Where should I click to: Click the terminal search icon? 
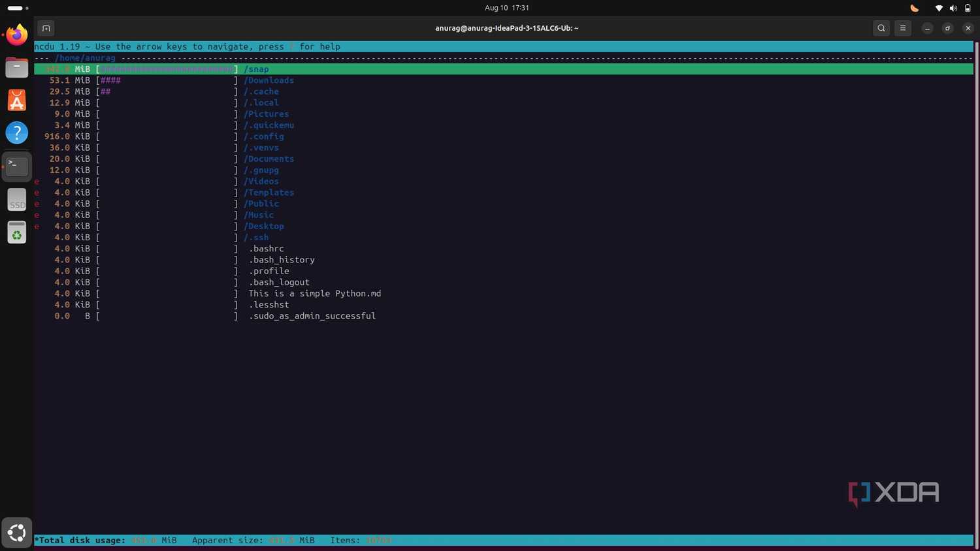(x=881, y=28)
